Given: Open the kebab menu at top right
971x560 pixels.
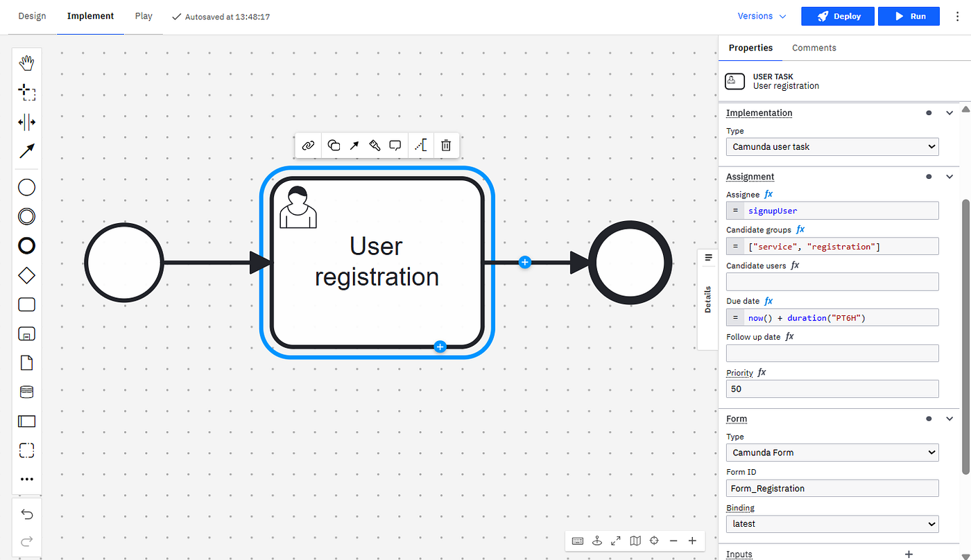Looking at the screenshot, I should click(958, 16).
